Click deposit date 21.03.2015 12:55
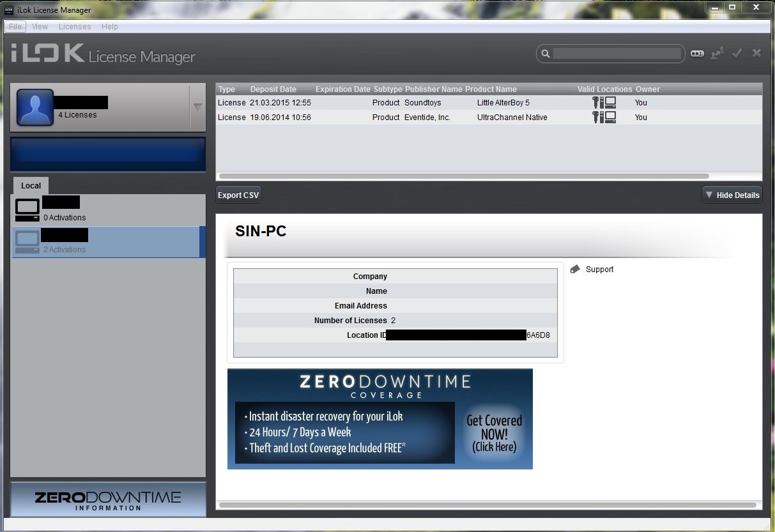Viewport: 775px width, 532px height. click(x=280, y=103)
